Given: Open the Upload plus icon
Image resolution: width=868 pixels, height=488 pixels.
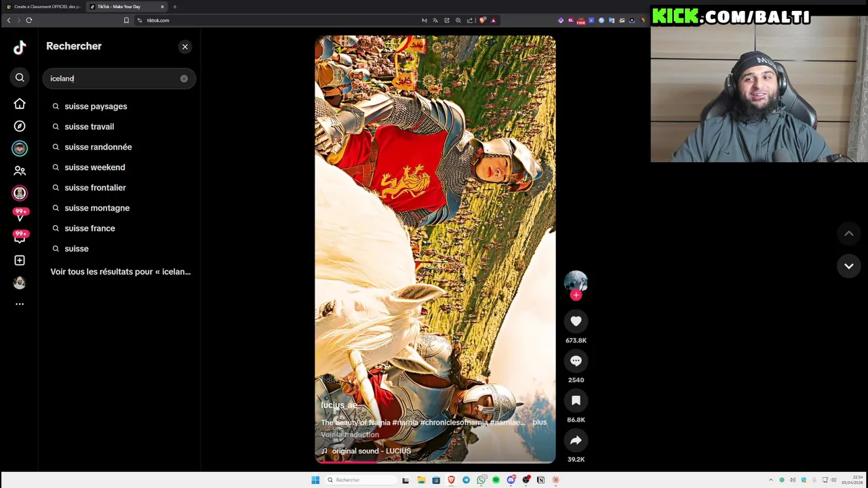Looking at the screenshot, I should pos(20,260).
